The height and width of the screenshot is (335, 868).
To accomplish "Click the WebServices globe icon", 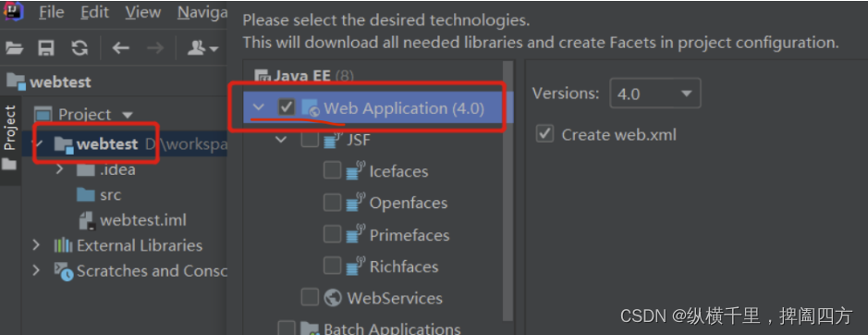I will pos(332,298).
